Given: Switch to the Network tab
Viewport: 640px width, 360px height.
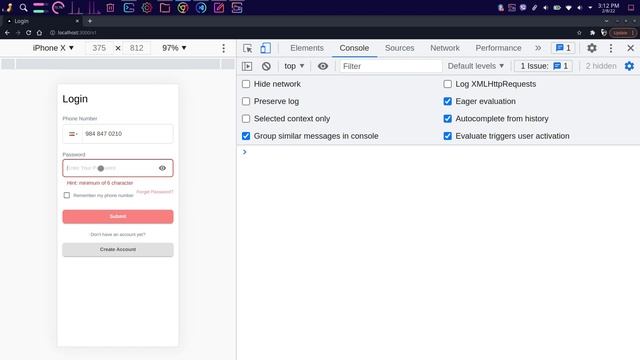Looking at the screenshot, I should click(445, 48).
